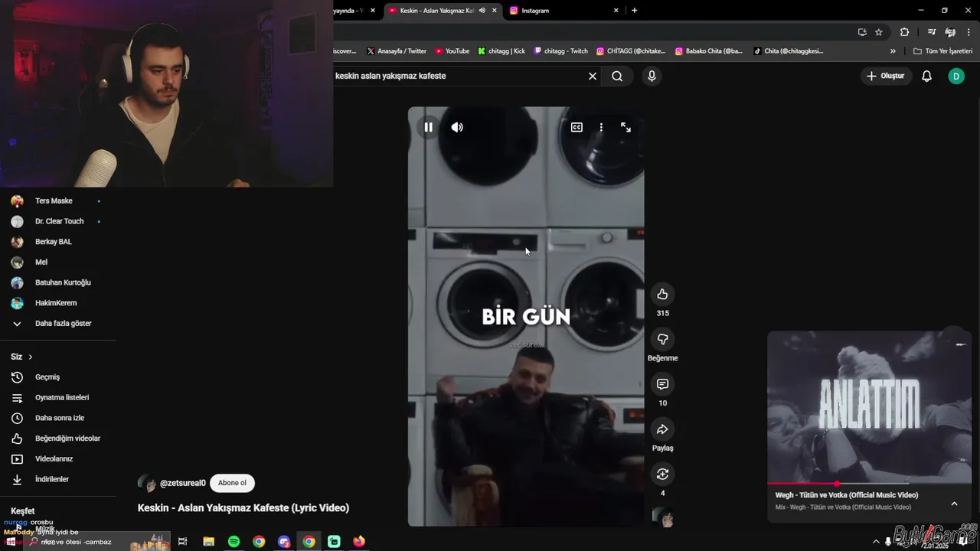Show more bookmarks with double chevron
The width and height of the screenshot is (980, 551).
(893, 51)
